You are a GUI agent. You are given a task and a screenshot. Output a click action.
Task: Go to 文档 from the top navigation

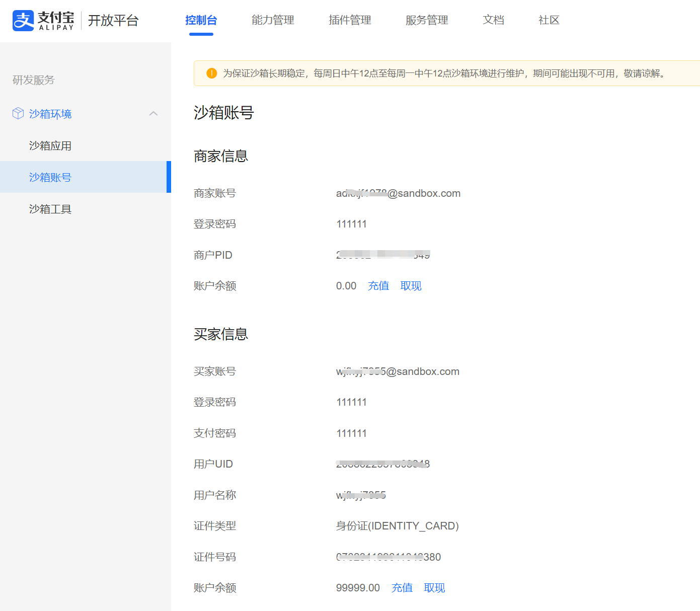tap(493, 20)
